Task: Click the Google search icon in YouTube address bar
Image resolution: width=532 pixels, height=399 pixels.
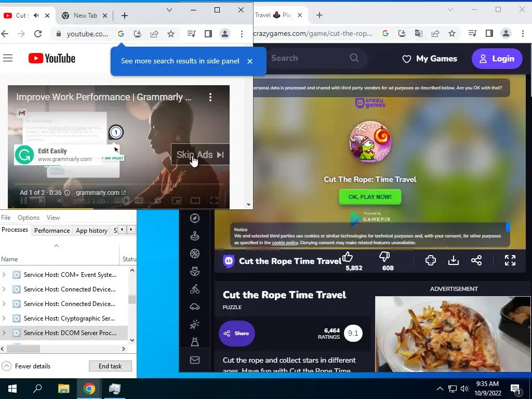Action: click(121, 34)
